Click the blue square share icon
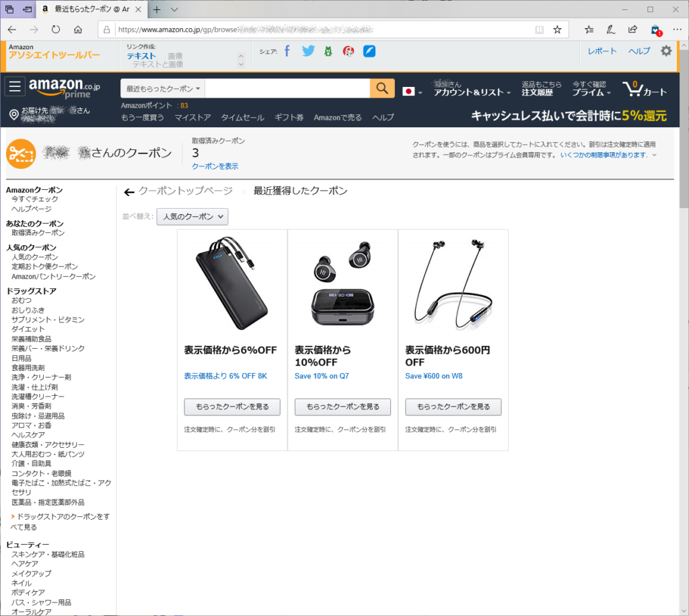689x616 pixels. click(369, 51)
